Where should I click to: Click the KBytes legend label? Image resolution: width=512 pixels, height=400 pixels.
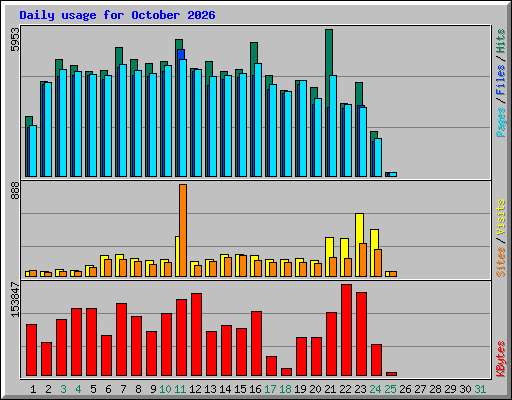click(x=500, y=359)
